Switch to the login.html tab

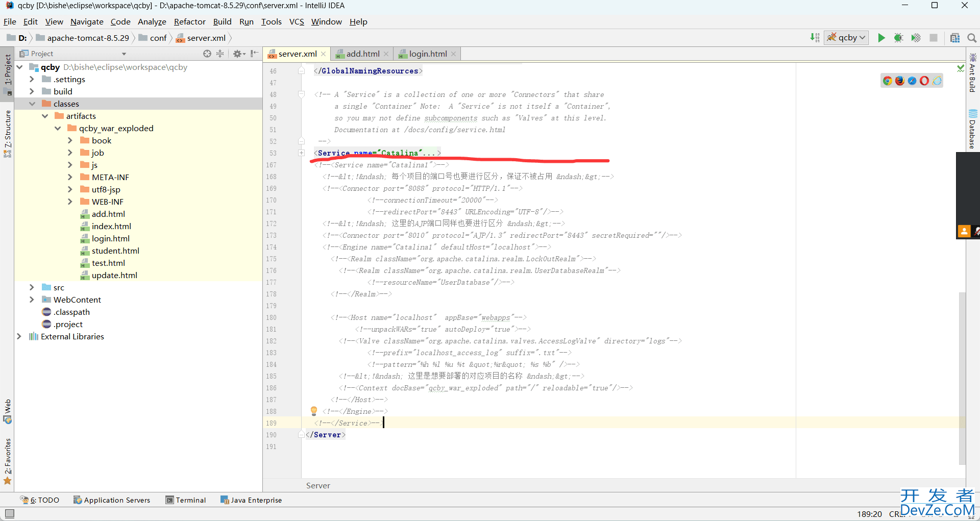428,54
